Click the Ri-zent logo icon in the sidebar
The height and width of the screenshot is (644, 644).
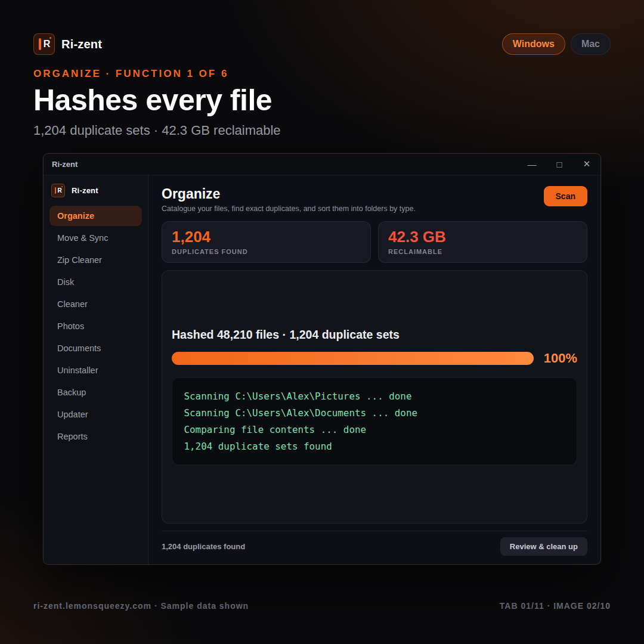click(x=58, y=191)
